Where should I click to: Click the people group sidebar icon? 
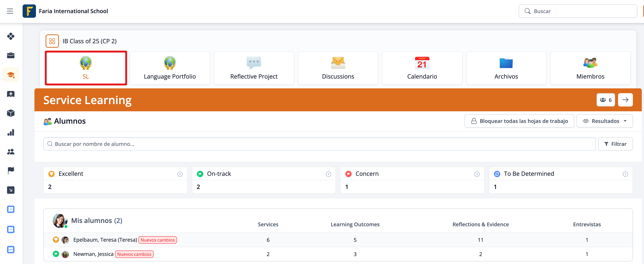point(11,151)
